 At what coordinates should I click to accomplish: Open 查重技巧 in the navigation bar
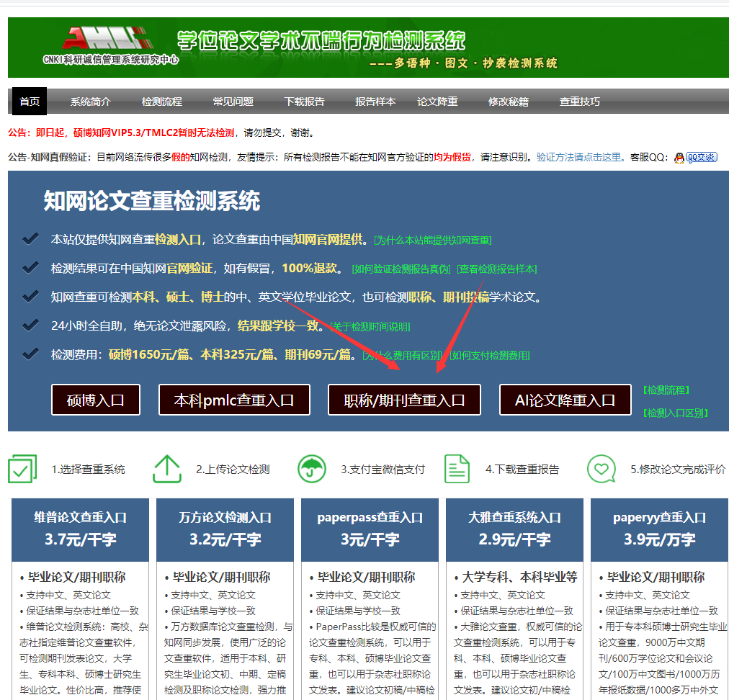[x=579, y=102]
